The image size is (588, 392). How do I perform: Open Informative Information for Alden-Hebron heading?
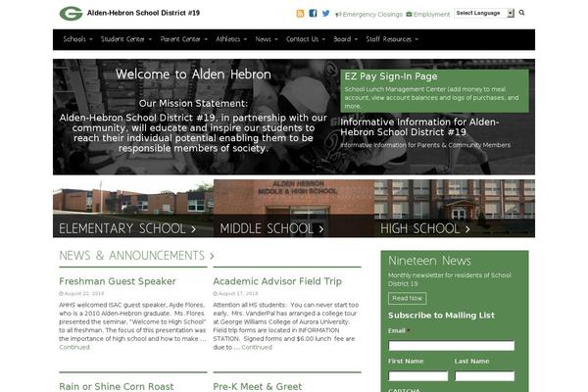click(x=419, y=126)
